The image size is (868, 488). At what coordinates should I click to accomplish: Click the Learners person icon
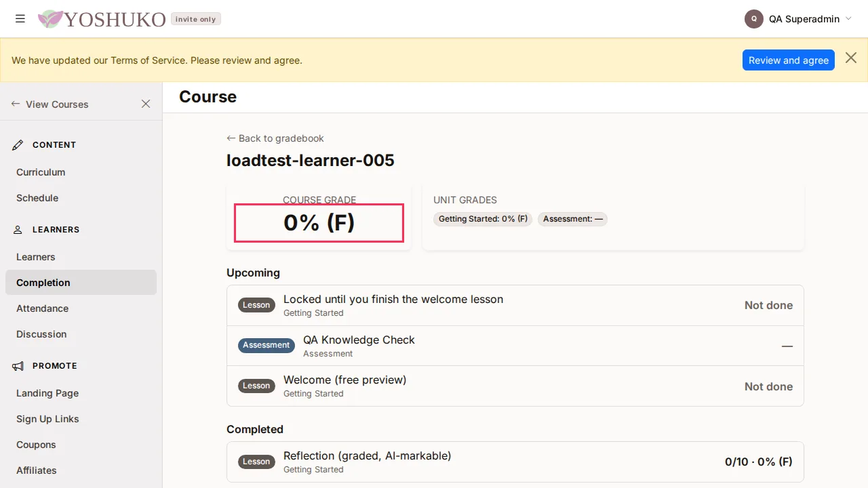[x=18, y=230]
